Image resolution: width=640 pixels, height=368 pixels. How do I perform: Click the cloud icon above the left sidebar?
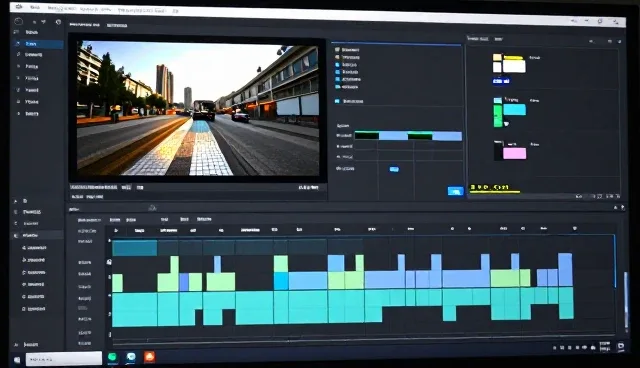[19, 21]
